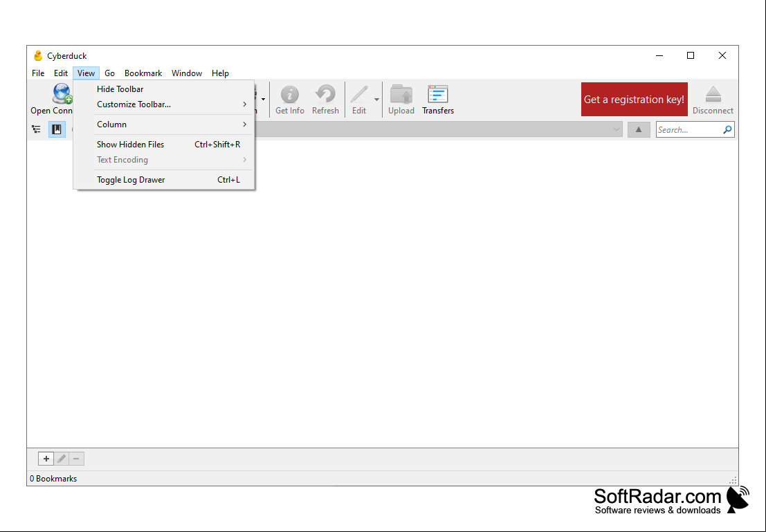Click the Edit pencil toolbar icon

tap(359, 94)
